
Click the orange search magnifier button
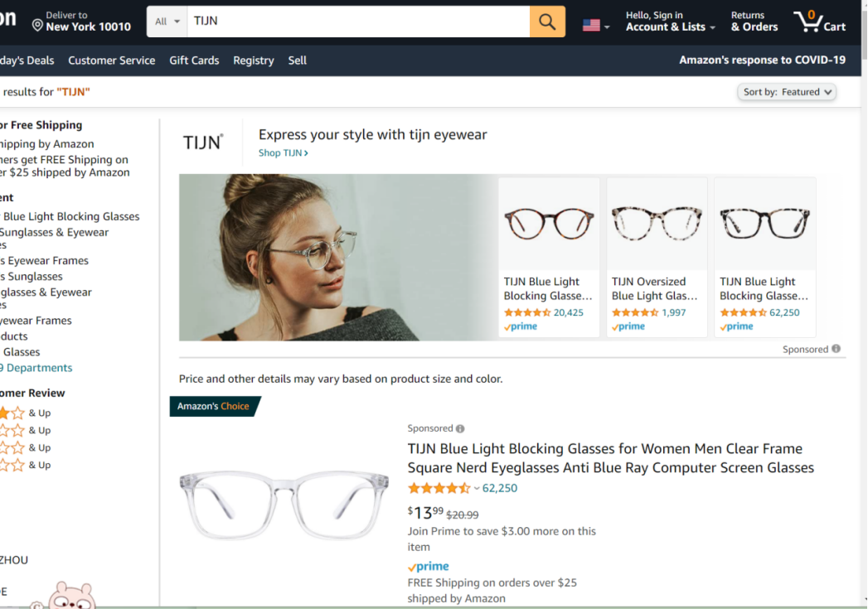547,22
